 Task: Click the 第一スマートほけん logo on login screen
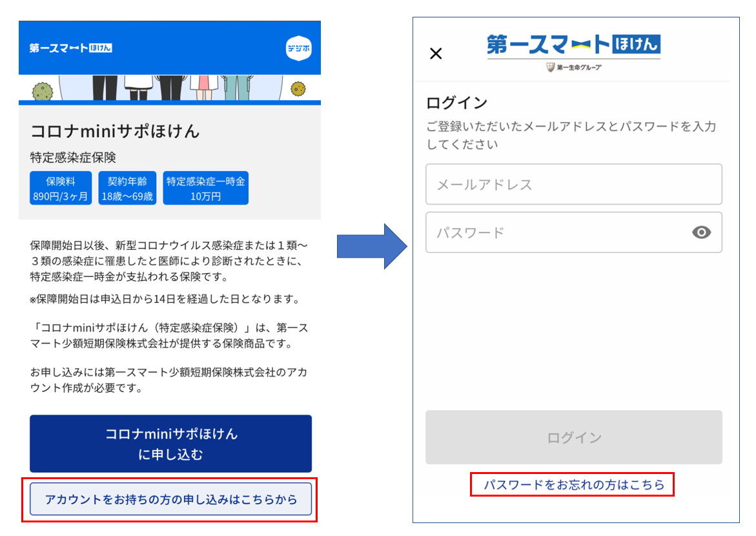(x=573, y=45)
